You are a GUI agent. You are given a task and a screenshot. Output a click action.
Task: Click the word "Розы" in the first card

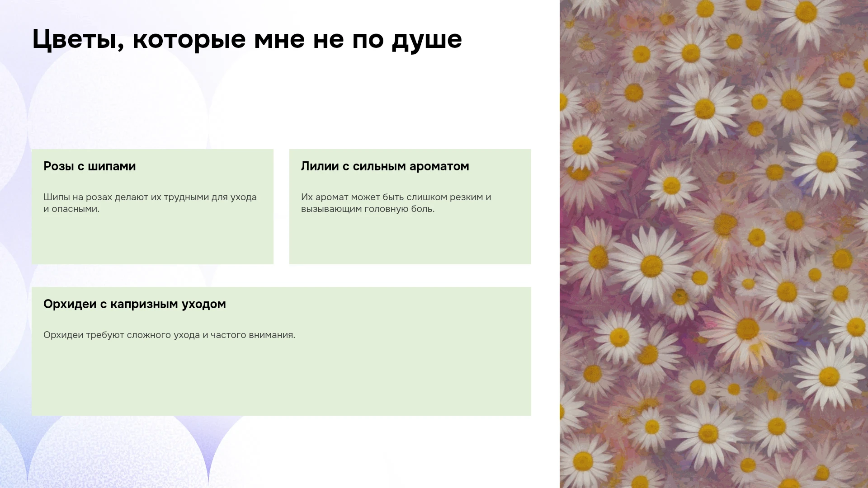59,166
